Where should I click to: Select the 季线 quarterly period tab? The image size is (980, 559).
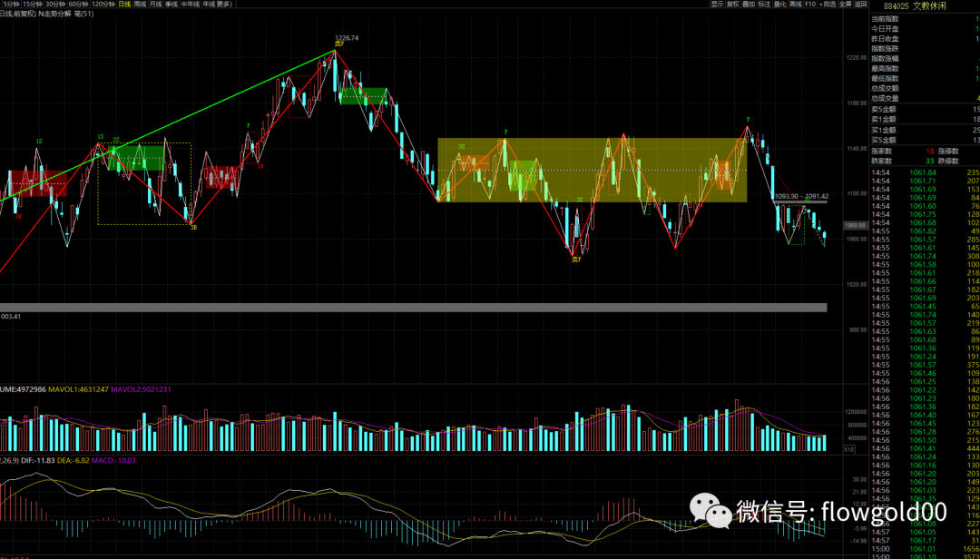pyautogui.click(x=171, y=4)
